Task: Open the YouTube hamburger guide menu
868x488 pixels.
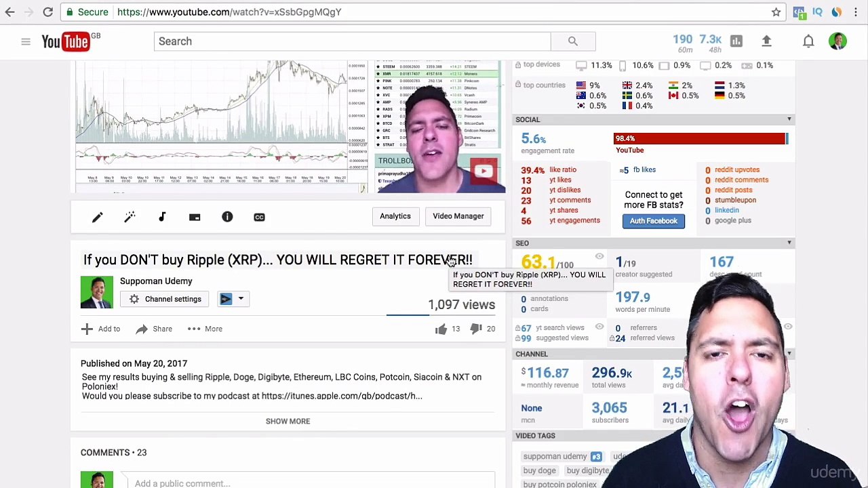Action: click(26, 41)
